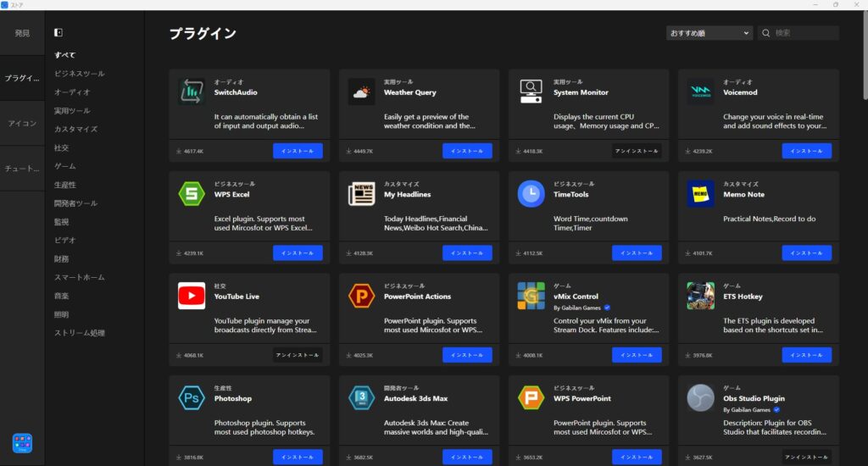Screen dimensions: 868x466
Task: Select the YouTube Live plugin icon
Action: click(x=192, y=296)
